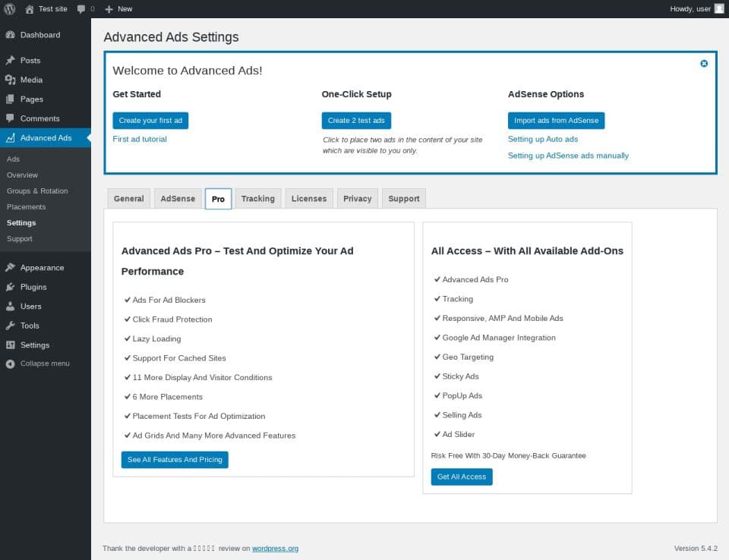Click the Media library icon
This screenshot has width=729, height=560.
click(10, 80)
